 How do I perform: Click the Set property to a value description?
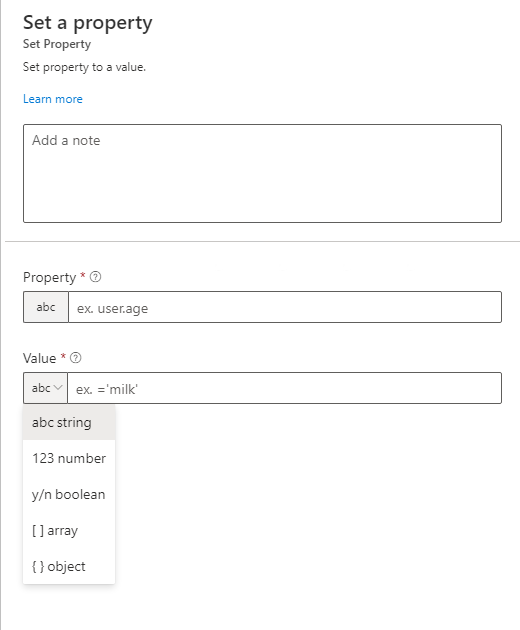point(84,67)
